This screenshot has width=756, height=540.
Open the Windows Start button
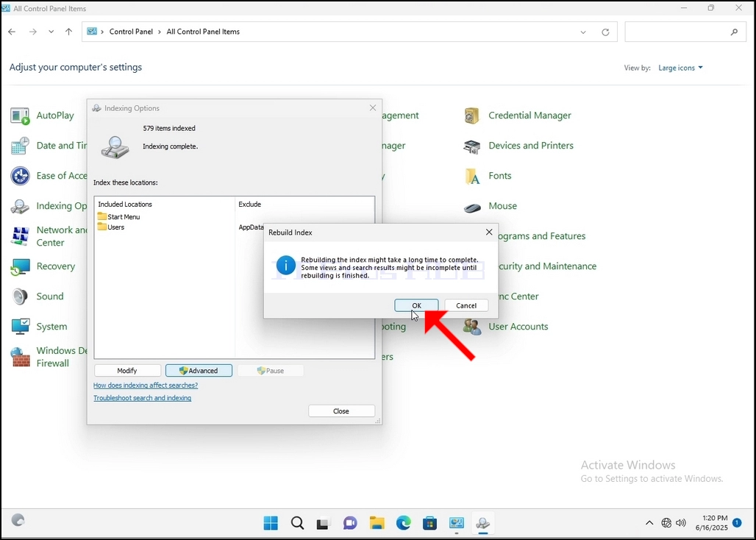tap(271, 522)
